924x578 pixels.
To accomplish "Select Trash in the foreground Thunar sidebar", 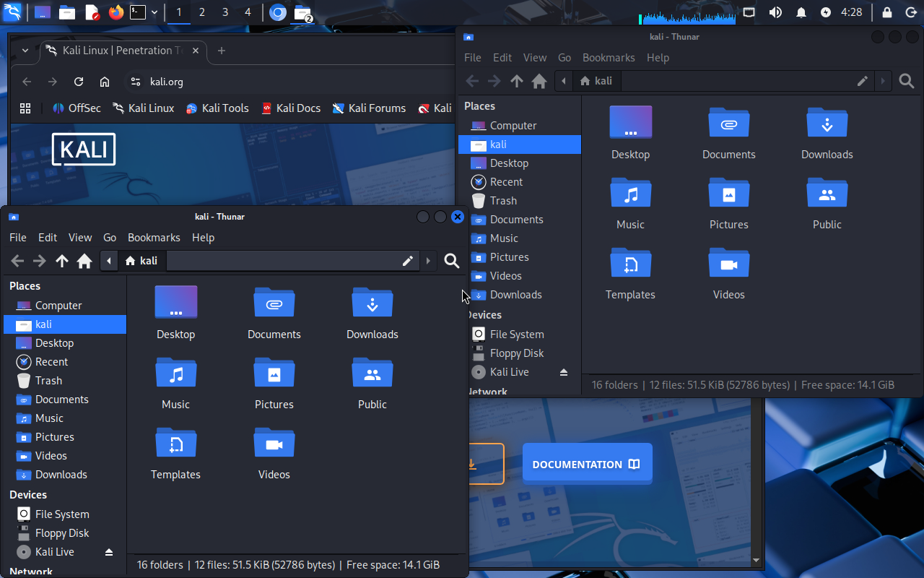I will pos(48,381).
